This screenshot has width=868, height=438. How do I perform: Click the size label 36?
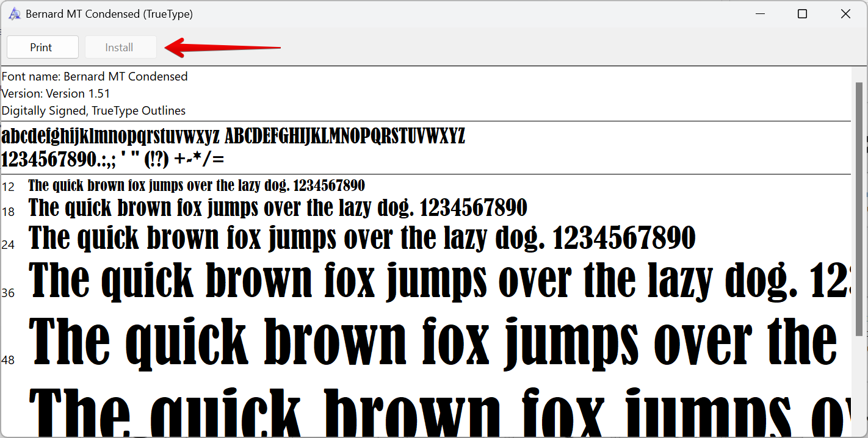pos(8,293)
